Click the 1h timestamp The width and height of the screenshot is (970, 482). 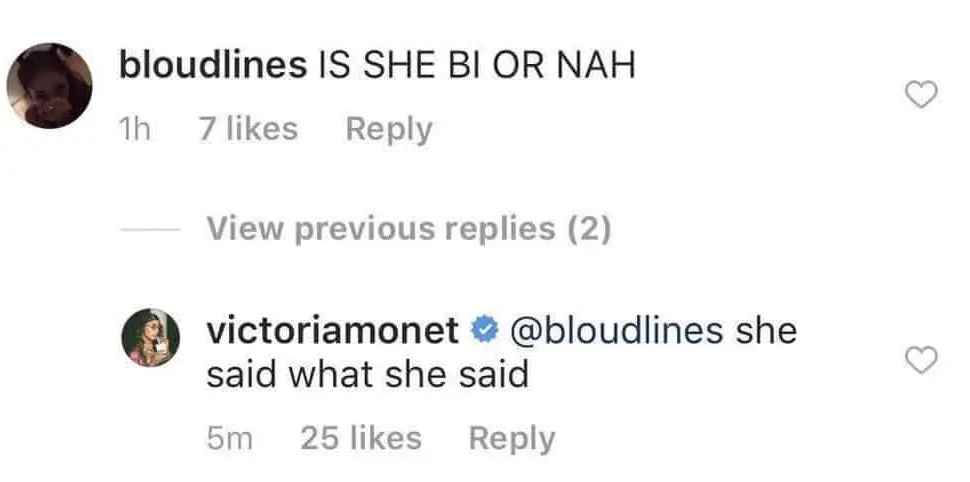[x=134, y=129]
